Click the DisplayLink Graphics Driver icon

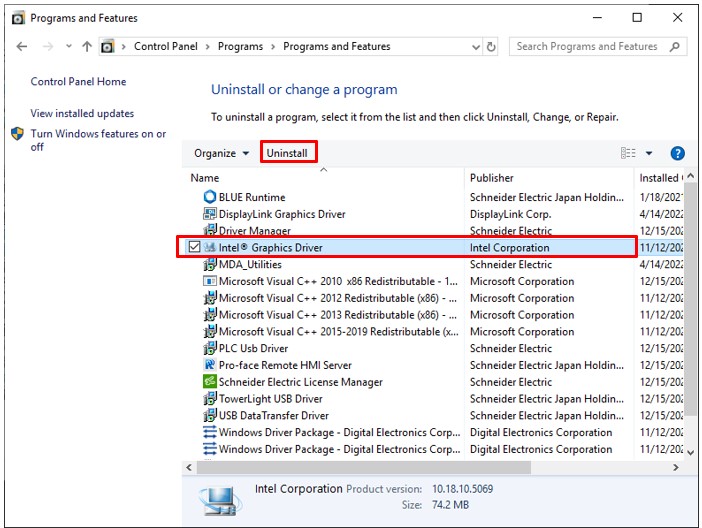click(x=210, y=214)
